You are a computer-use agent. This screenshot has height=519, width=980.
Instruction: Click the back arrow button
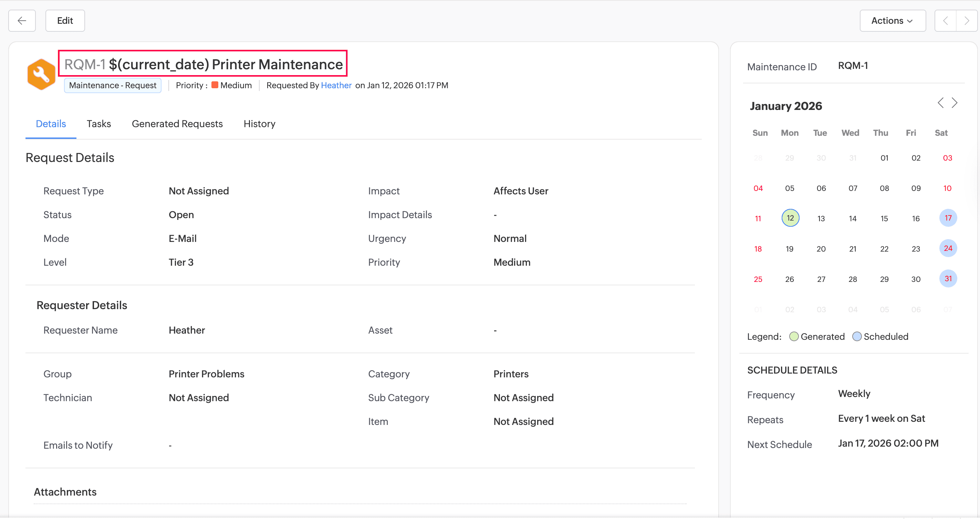tap(22, 21)
